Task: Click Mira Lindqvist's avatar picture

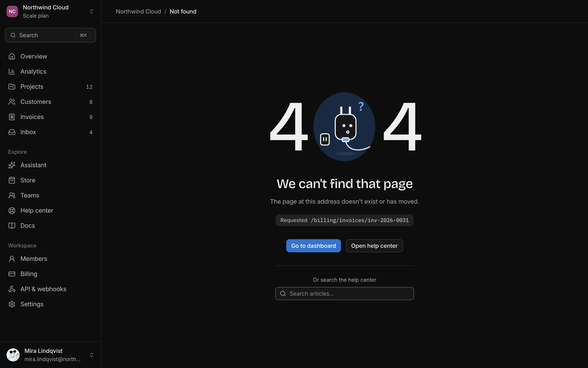Action: tap(13, 355)
